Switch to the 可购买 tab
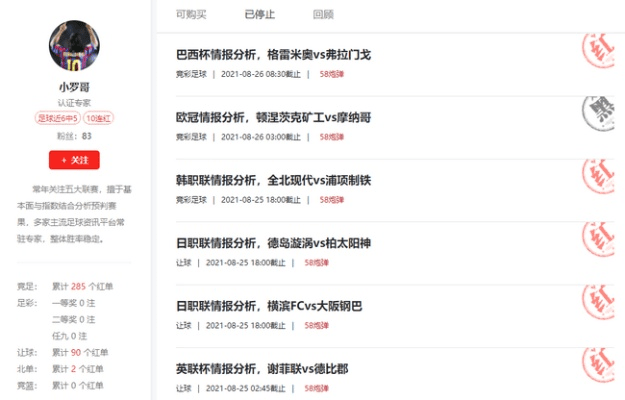The width and height of the screenshot is (625, 400). coord(190,14)
